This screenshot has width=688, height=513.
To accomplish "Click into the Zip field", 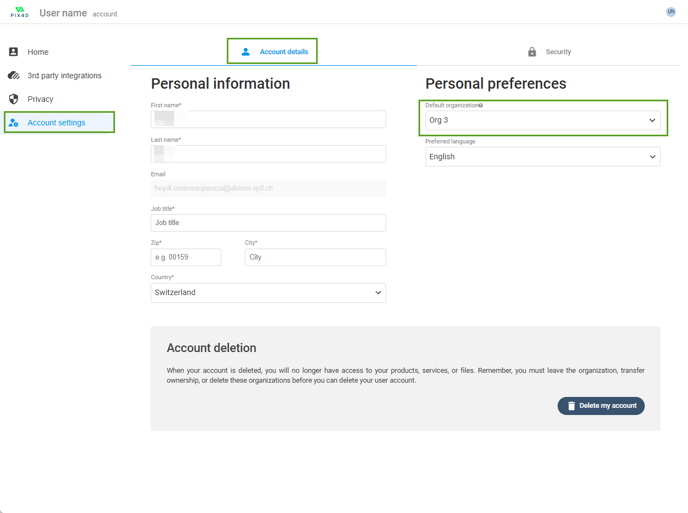I will [186, 257].
